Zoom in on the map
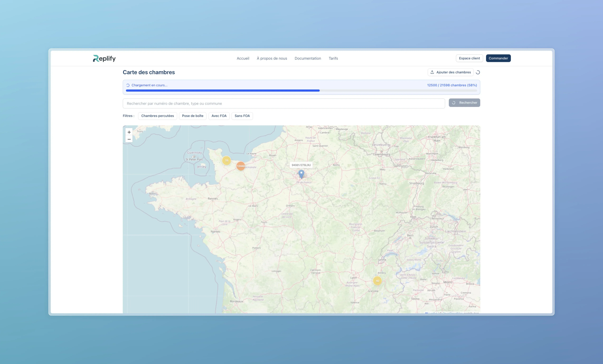The height and width of the screenshot is (364, 603). pos(129,132)
